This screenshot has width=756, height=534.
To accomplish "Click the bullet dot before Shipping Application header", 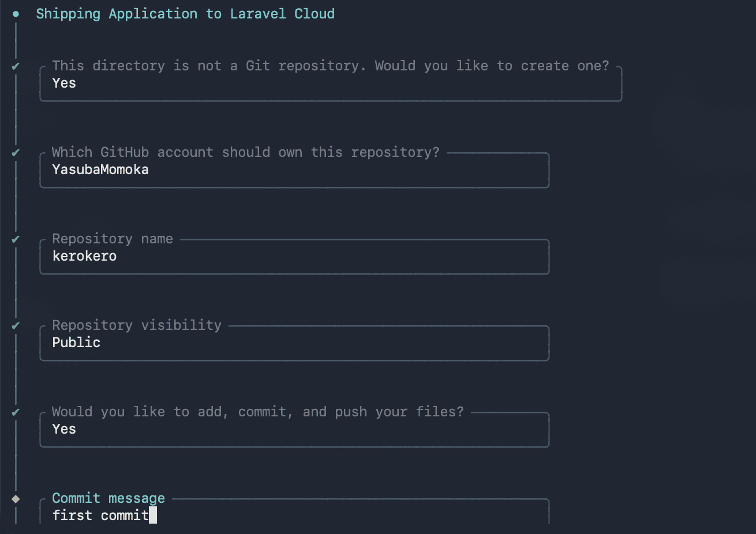I will [16, 14].
